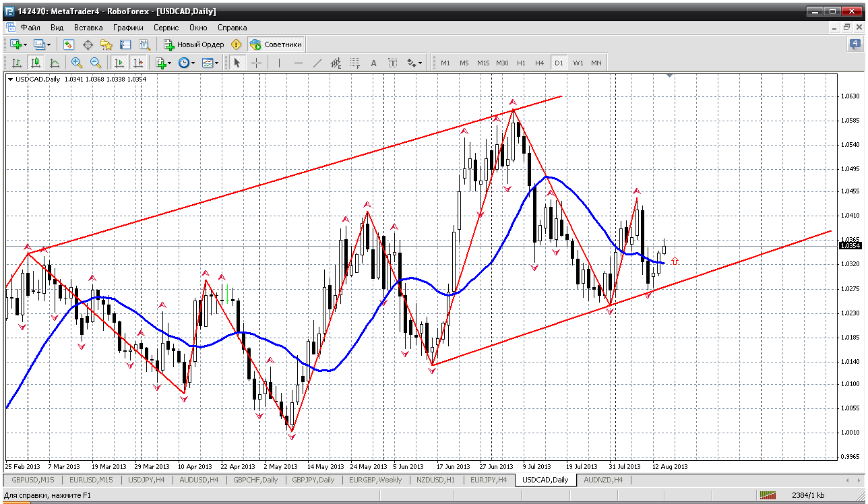Switch chart to Bar Chart mode
This screenshot has width=868, height=504.
16,63
